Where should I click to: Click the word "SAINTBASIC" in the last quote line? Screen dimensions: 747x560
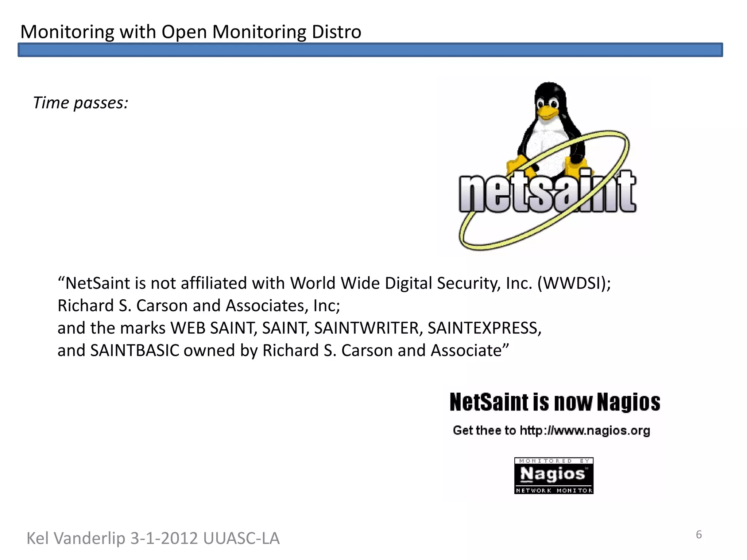135,350
